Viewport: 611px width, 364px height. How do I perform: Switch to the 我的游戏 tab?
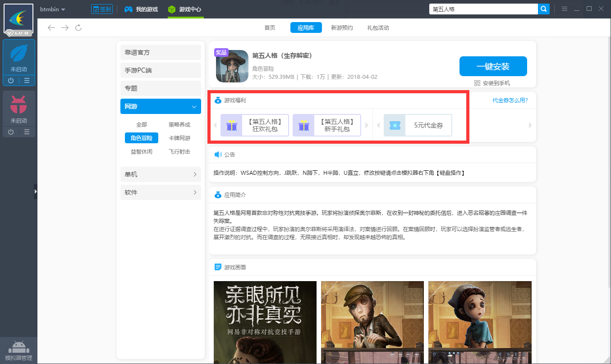141,9
